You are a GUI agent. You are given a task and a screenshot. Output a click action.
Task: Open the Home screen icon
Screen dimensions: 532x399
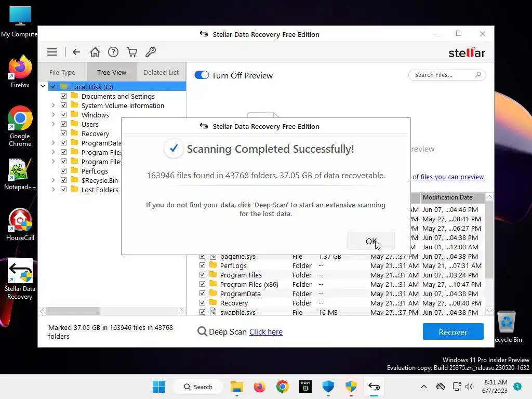tap(95, 52)
